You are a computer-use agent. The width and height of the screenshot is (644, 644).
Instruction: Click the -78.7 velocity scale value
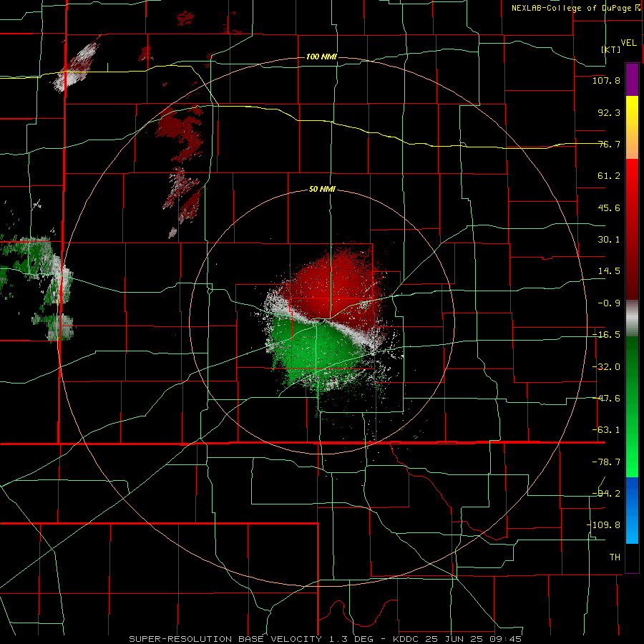coord(606,462)
